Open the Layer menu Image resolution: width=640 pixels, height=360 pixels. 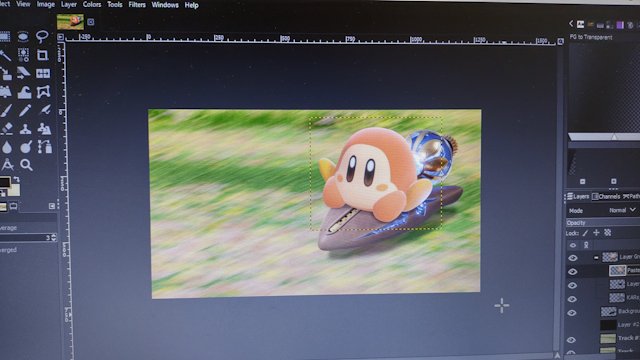[69, 4]
